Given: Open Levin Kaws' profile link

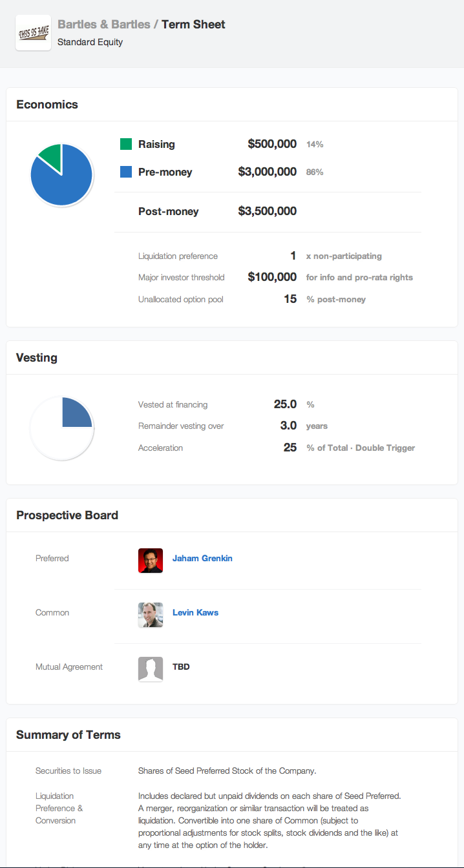Looking at the screenshot, I should (195, 612).
